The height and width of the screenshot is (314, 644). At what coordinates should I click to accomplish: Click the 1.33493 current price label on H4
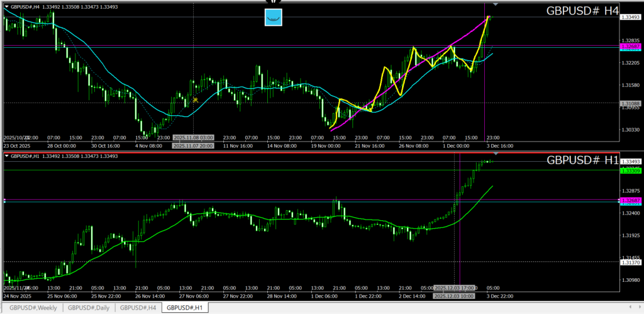(x=630, y=18)
